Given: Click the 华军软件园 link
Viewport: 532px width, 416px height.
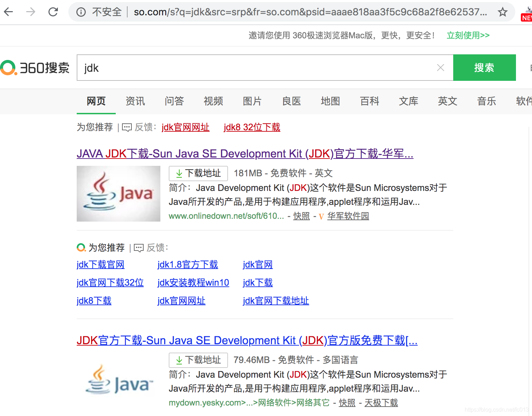Looking at the screenshot, I should [348, 216].
